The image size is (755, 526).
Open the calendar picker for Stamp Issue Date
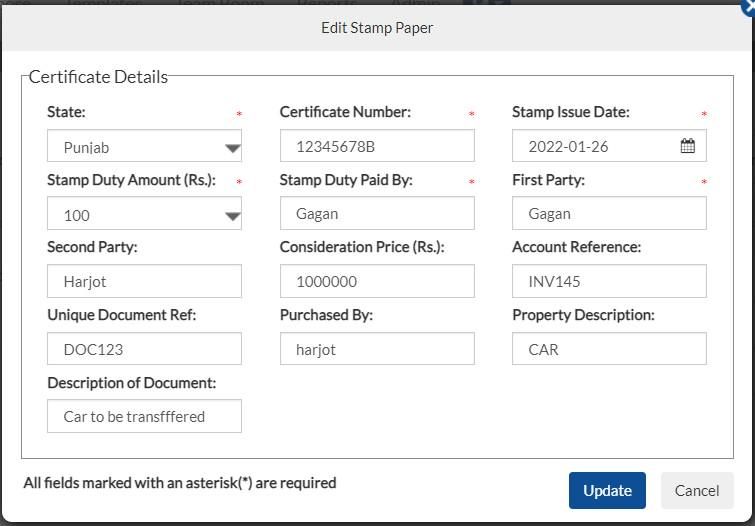point(688,145)
